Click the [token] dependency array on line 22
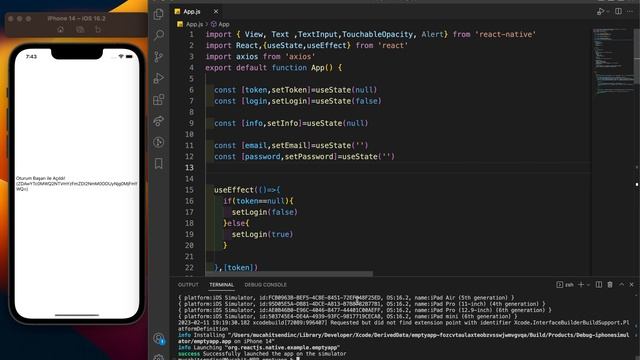The height and width of the screenshot is (360, 640). click(x=238, y=268)
